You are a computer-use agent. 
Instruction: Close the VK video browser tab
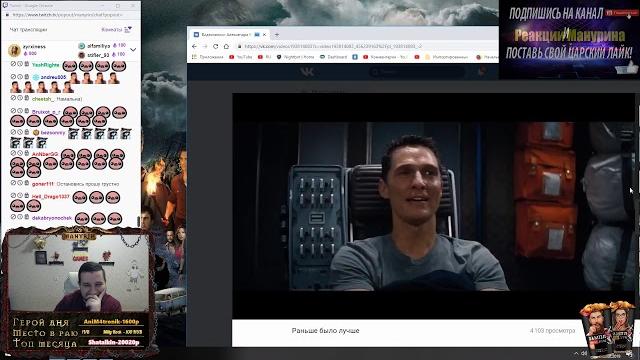pyautogui.click(x=264, y=35)
